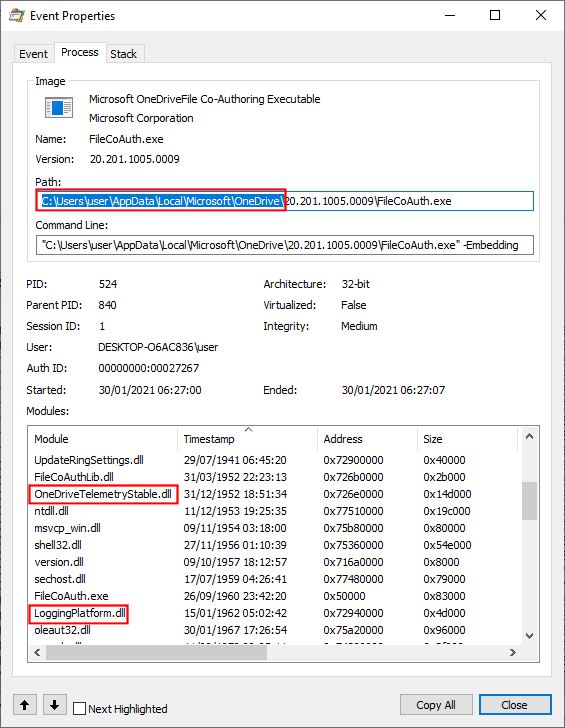Click the Event Properties title bar icon
Viewport: 565px width, 728px height.
(16, 15)
